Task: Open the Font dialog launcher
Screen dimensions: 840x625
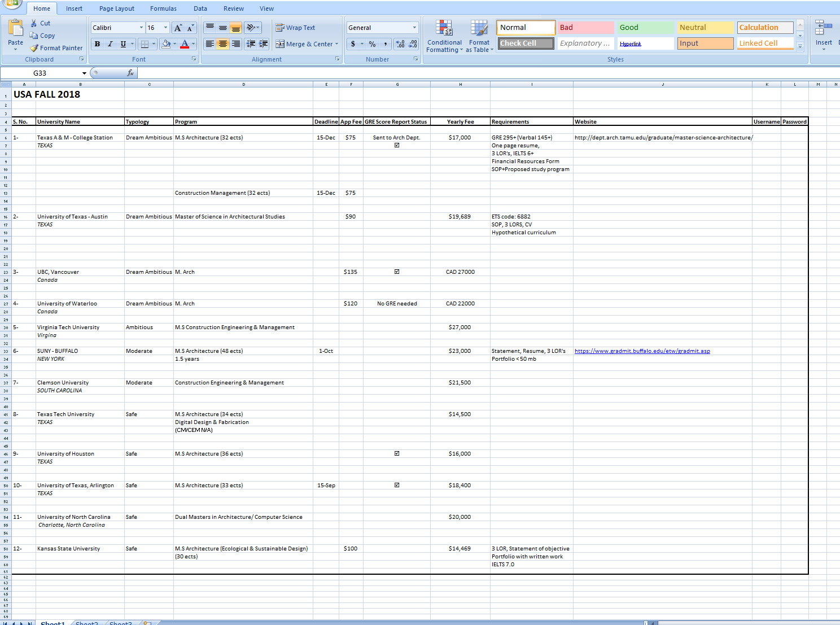Action: 194,59
